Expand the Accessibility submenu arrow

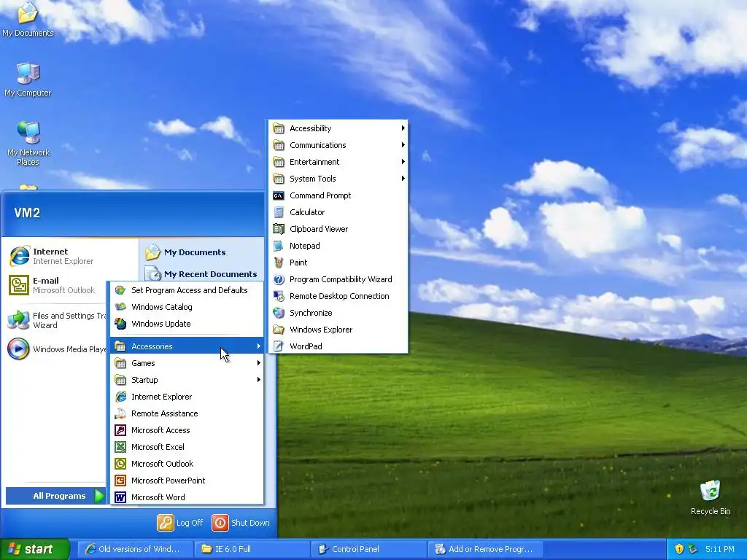[403, 128]
